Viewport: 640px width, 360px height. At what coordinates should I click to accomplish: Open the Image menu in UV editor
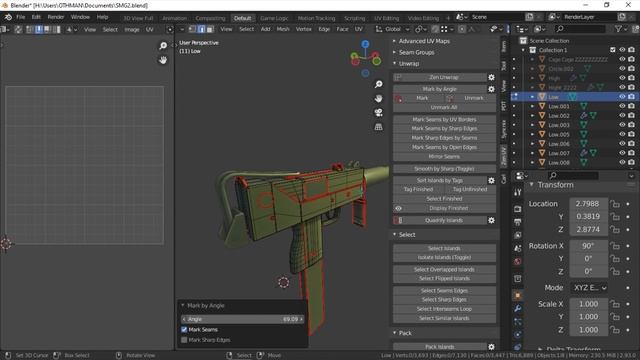coord(131,29)
